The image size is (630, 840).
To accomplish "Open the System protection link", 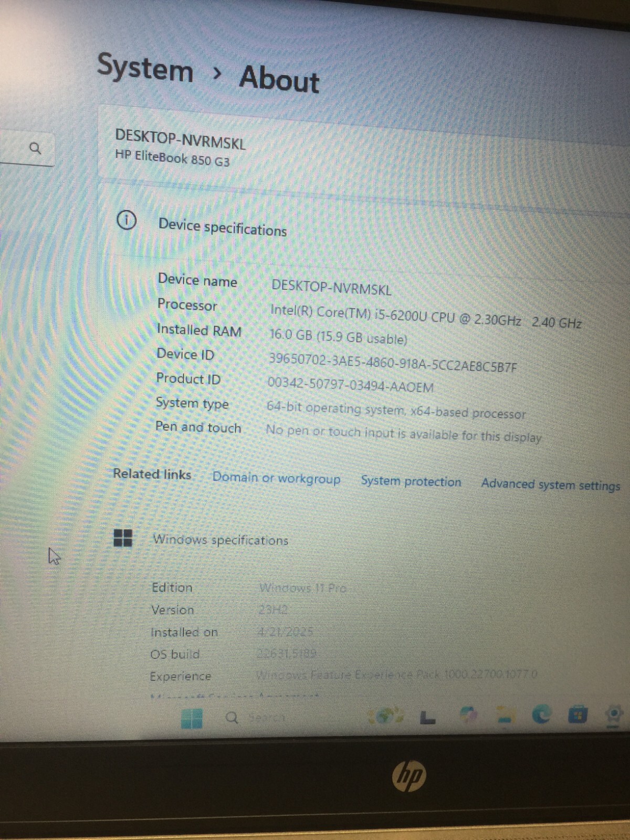I will point(411,481).
